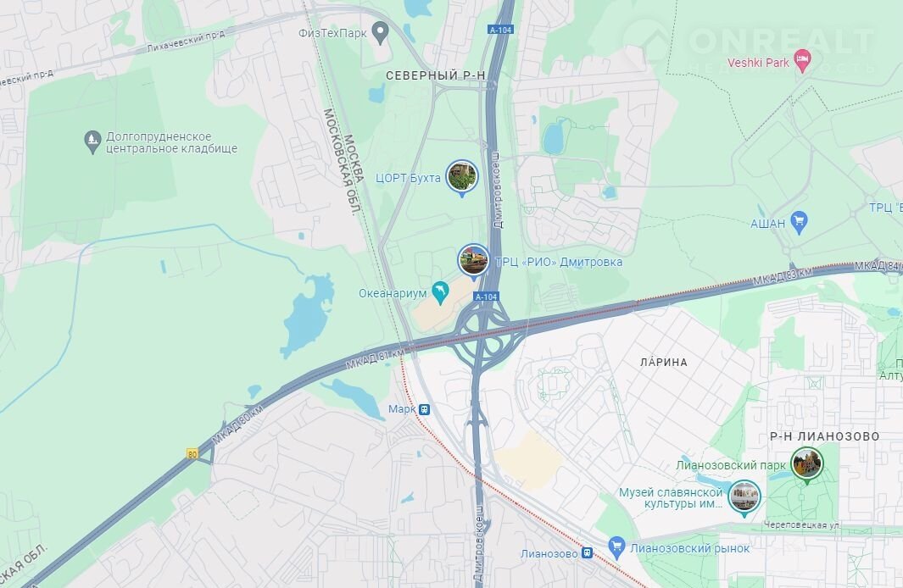Image resolution: width=903 pixels, height=588 pixels.
Task: Click the ТРЦ «РИО» Дмитровка label
Action: point(559,262)
